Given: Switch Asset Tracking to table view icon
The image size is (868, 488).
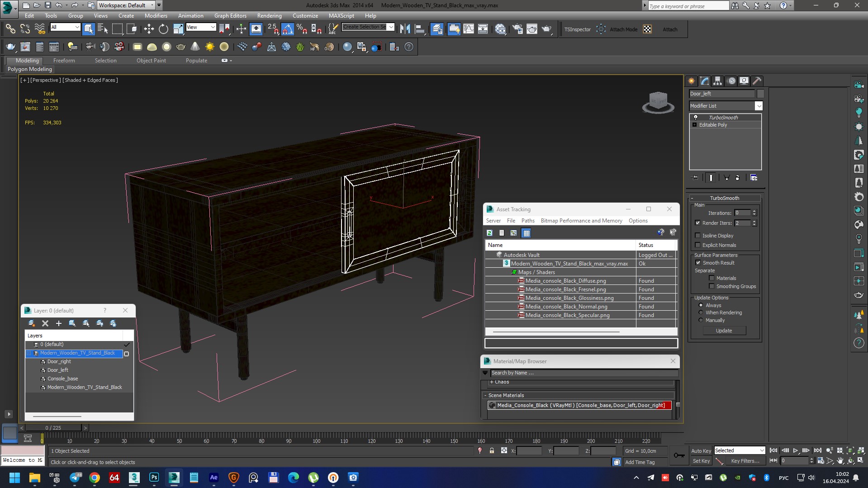Looking at the screenshot, I should click(526, 233).
